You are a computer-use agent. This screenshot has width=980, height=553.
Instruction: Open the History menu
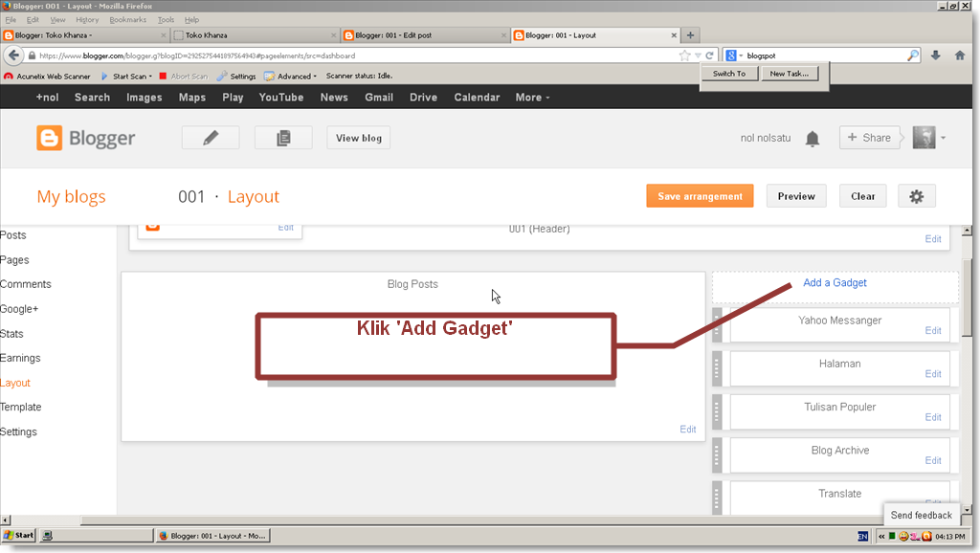[87, 20]
